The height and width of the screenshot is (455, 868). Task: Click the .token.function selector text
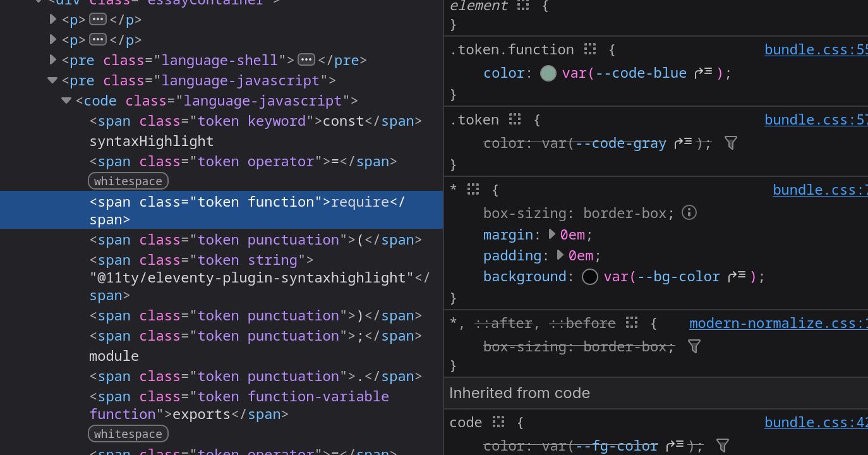512,49
